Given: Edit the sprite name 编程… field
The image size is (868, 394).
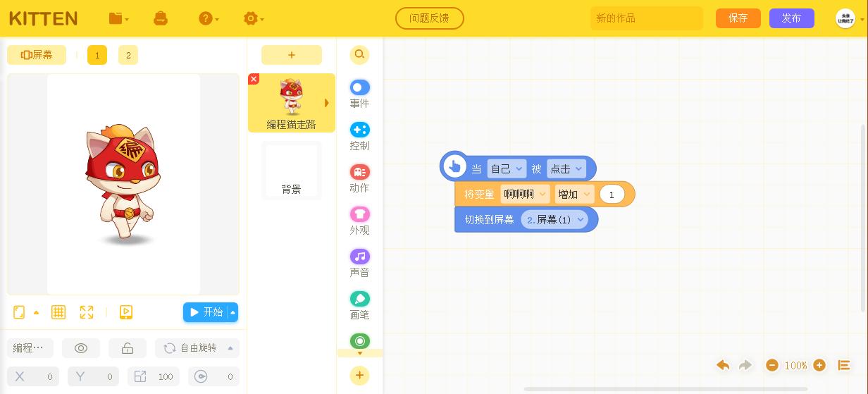Looking at the screenshot, I should tap(30, 348).
